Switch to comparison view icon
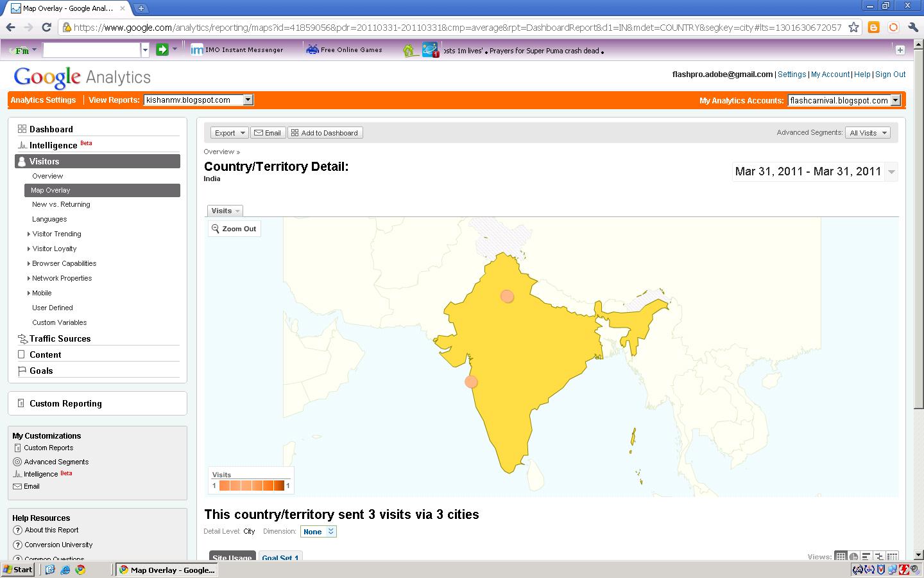 point(879,556)
